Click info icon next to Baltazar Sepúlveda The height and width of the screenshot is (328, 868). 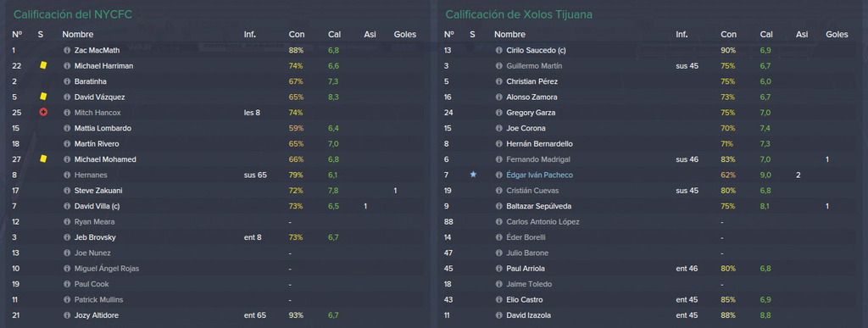(x=498, y=206)
